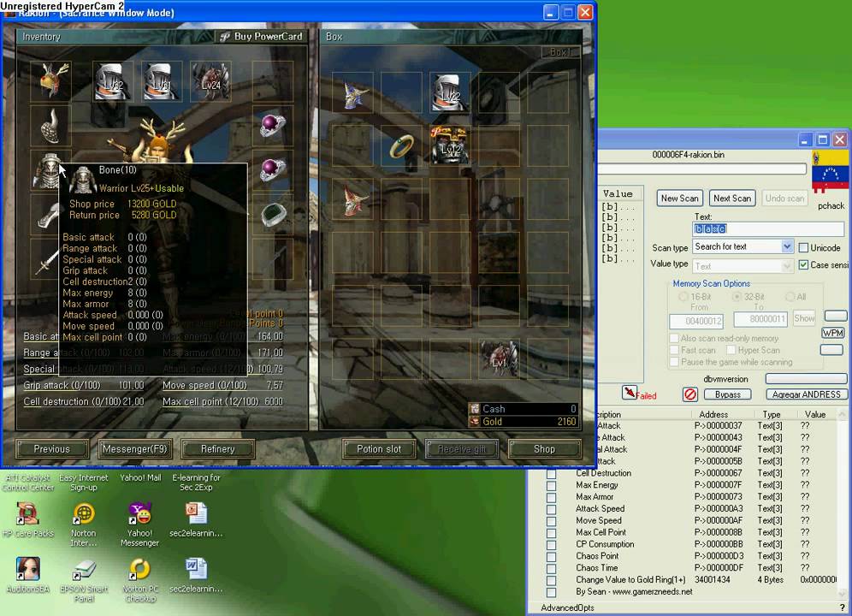The image size is (852, 616).
Task: Select the Lv1 armor in Box
Action: point(499,358)
